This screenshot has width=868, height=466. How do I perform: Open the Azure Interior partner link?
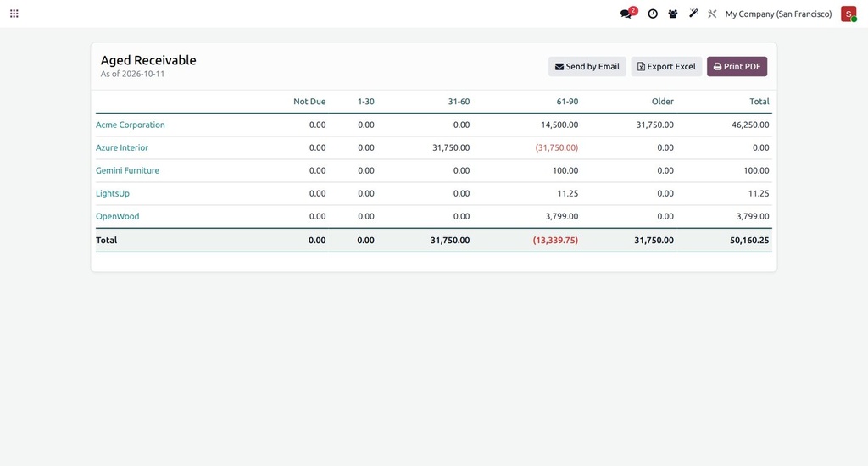click(122, 147)
